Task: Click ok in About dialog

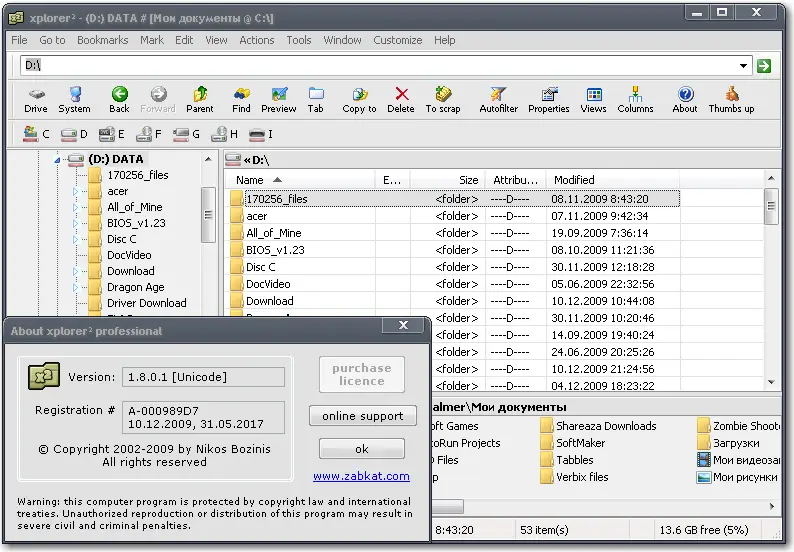Action: pyautogui.click(x=362, y=449)
